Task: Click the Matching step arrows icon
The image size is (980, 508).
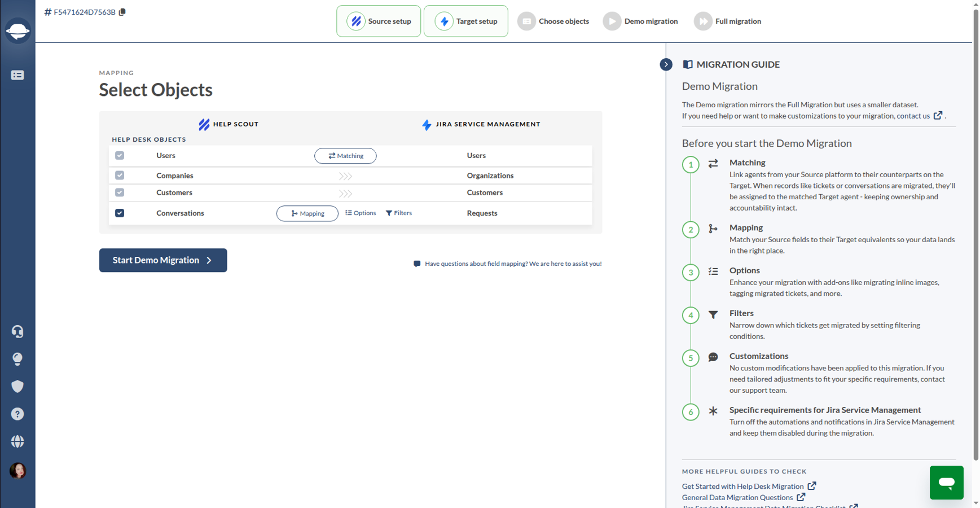Action: coord(713,163)
